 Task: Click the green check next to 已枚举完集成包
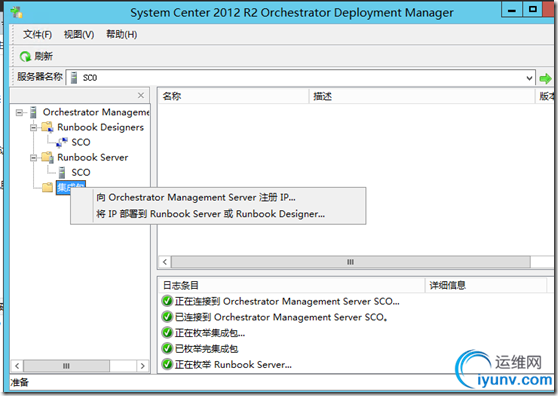(167, 348)
